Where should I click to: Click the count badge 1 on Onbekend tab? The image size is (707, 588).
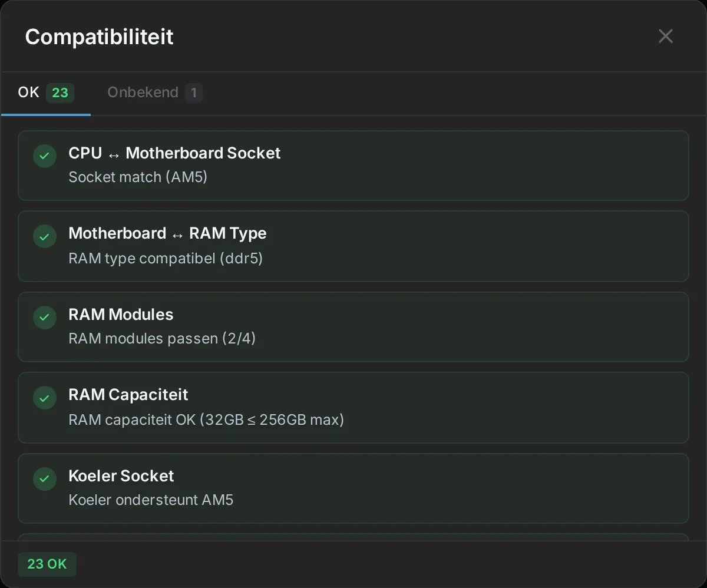coord(194,93)
